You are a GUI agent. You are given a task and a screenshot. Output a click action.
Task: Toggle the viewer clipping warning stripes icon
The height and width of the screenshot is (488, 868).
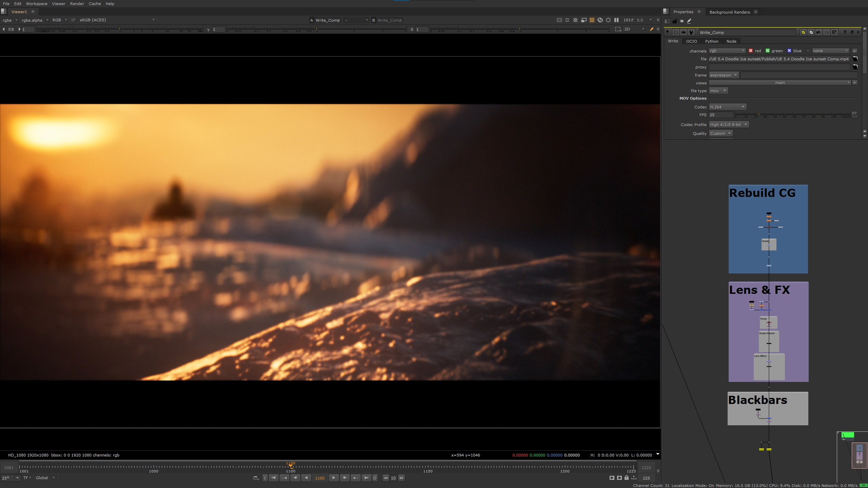[x=575, y=20]
